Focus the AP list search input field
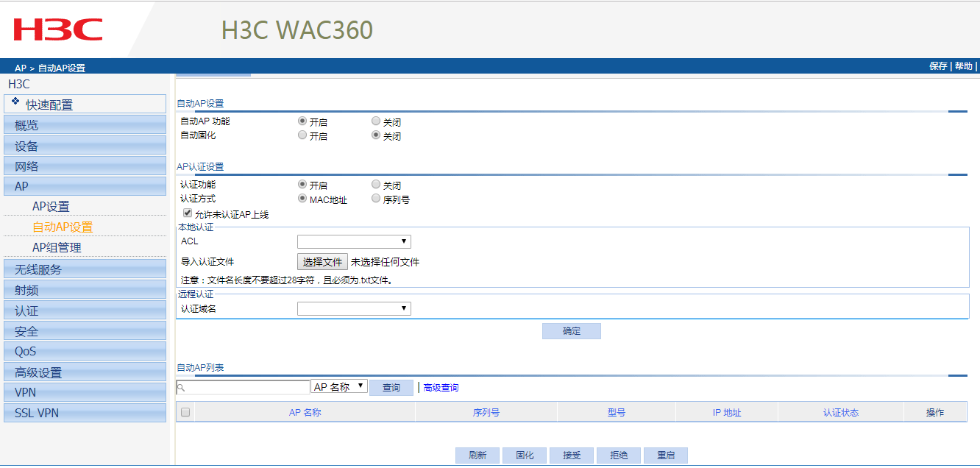 point(244,387)
